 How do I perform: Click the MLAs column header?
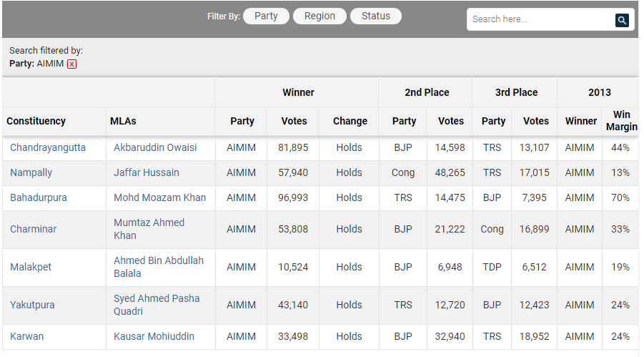click(x=123, y=121)
